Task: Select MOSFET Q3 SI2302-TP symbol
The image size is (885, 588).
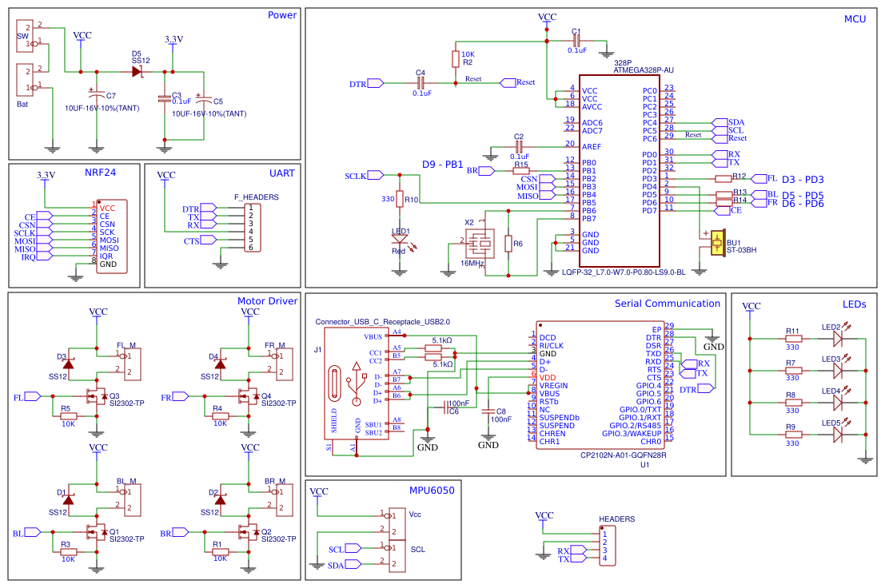Action: coord(96,397)
